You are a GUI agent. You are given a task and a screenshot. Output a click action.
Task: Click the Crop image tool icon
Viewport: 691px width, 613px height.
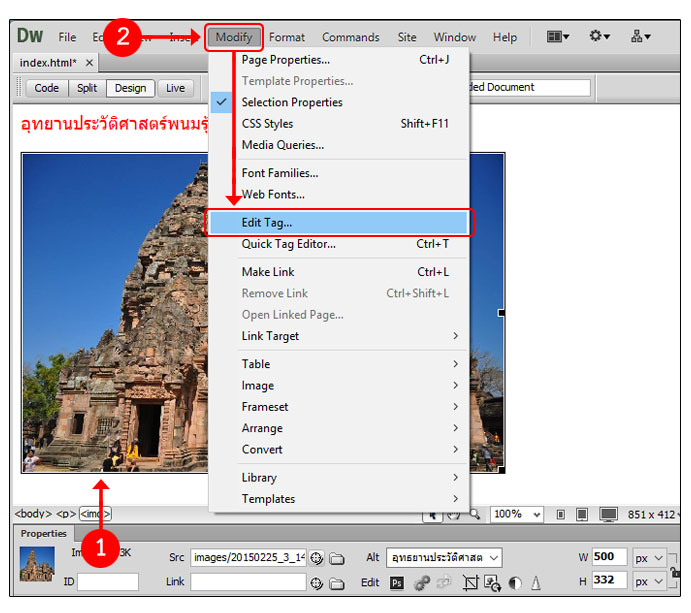468,582
